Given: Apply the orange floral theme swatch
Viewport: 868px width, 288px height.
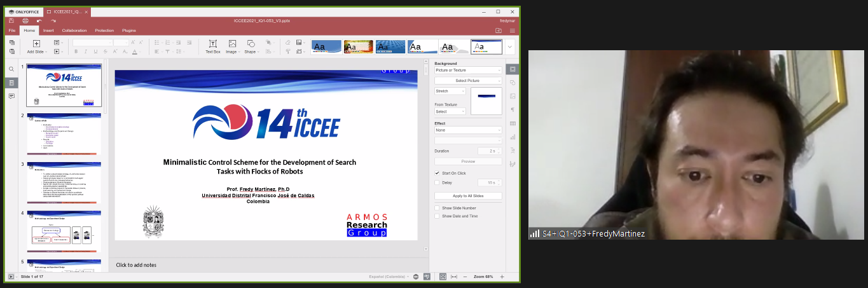Looking at the screenshot, I should click(x=359, y=47).
